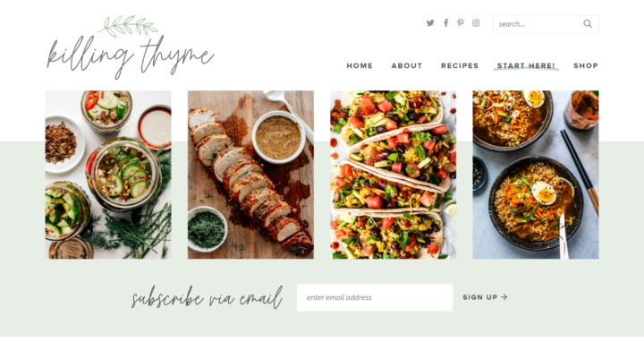Viewport: 644px width, 359px height.
Task: Open the cucumber salad jars photo
Action: pos(108,175)
